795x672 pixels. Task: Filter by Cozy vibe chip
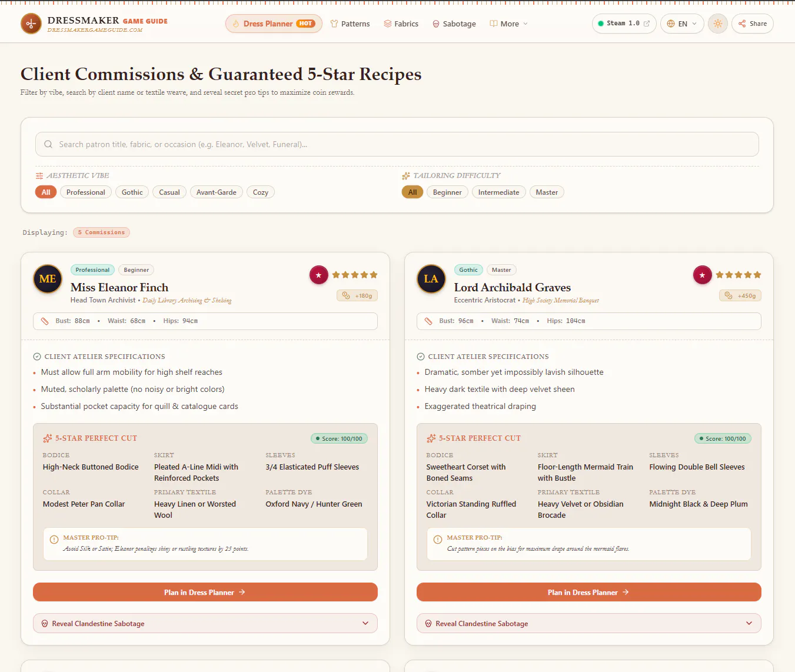pos(261,192)
